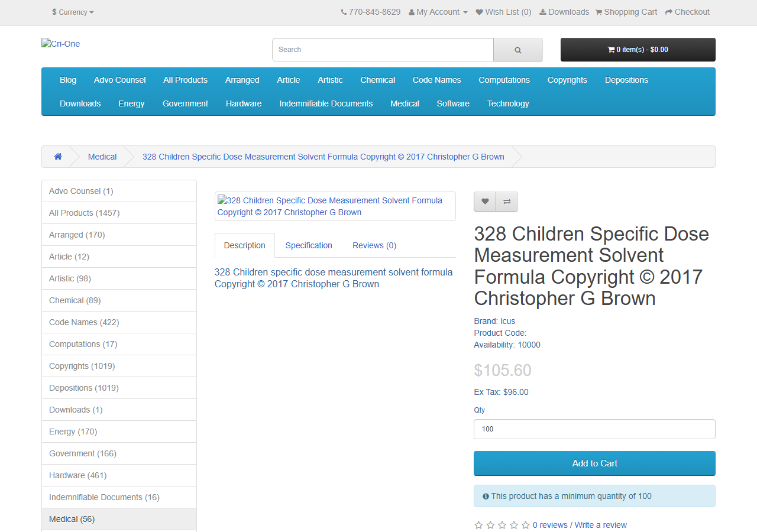Select All Products in navigation bar
757x532 pixels.
[x=186, y=80]
